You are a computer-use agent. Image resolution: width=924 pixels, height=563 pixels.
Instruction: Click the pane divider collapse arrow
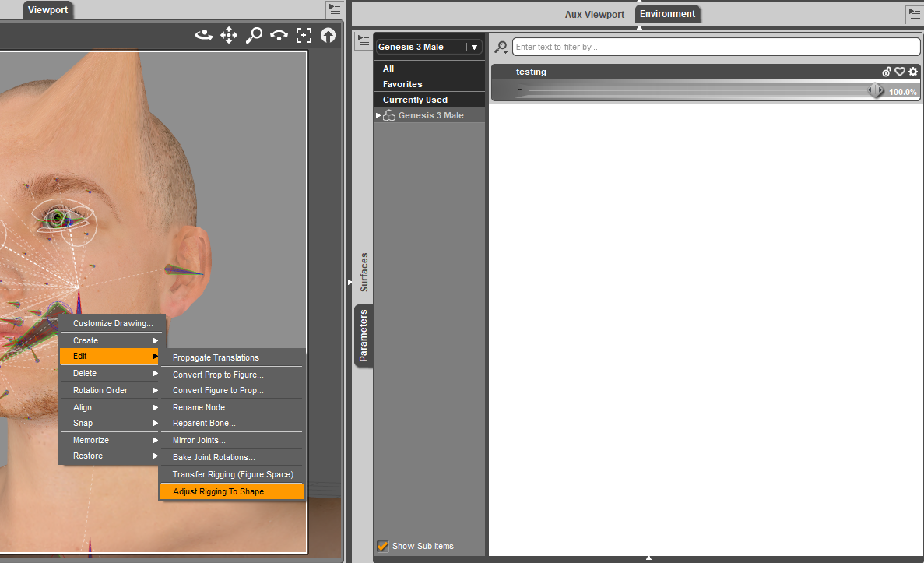pyautogui.click(x=350, y=283)
